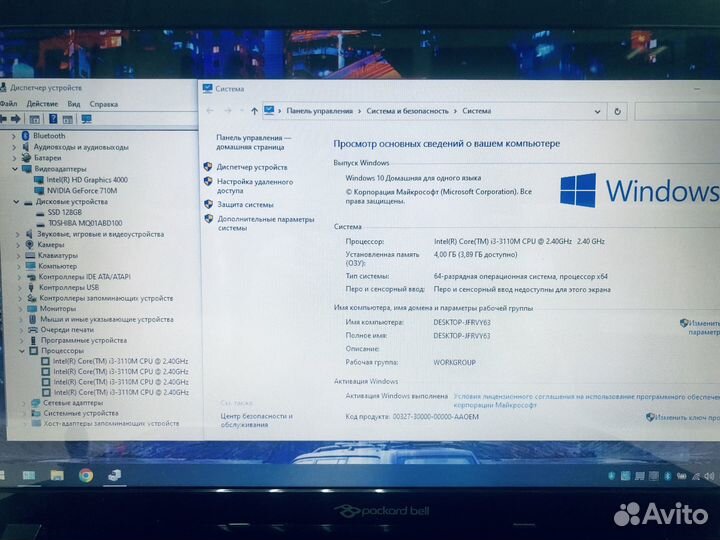This screenshot has height=540, width=720.
Task: Select the Программные устройства tree item
Action: [x=84, y=340]
